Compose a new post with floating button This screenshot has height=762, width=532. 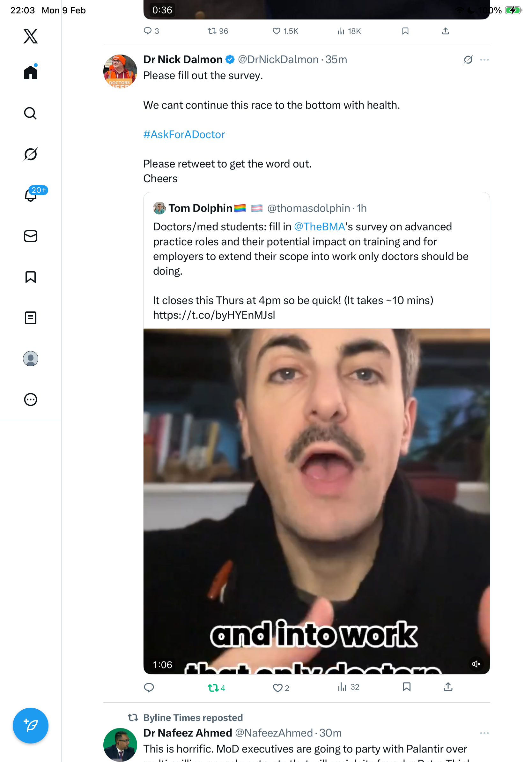31,726
